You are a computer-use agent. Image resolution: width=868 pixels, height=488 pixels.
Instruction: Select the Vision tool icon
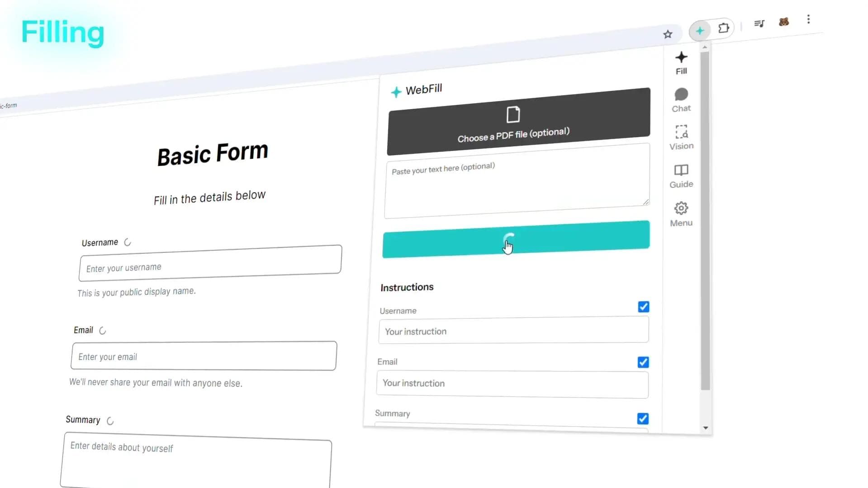(681, 137)
